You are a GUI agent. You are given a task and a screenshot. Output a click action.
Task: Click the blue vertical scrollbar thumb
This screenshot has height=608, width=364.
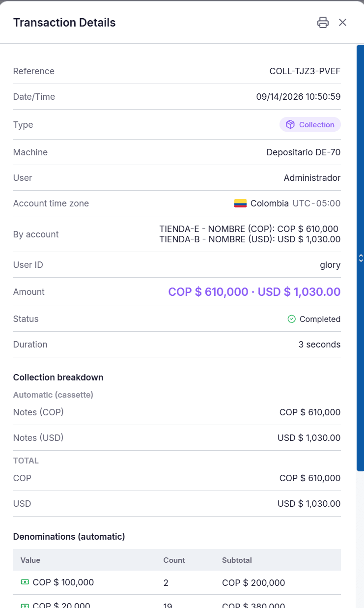pos(360,258)
